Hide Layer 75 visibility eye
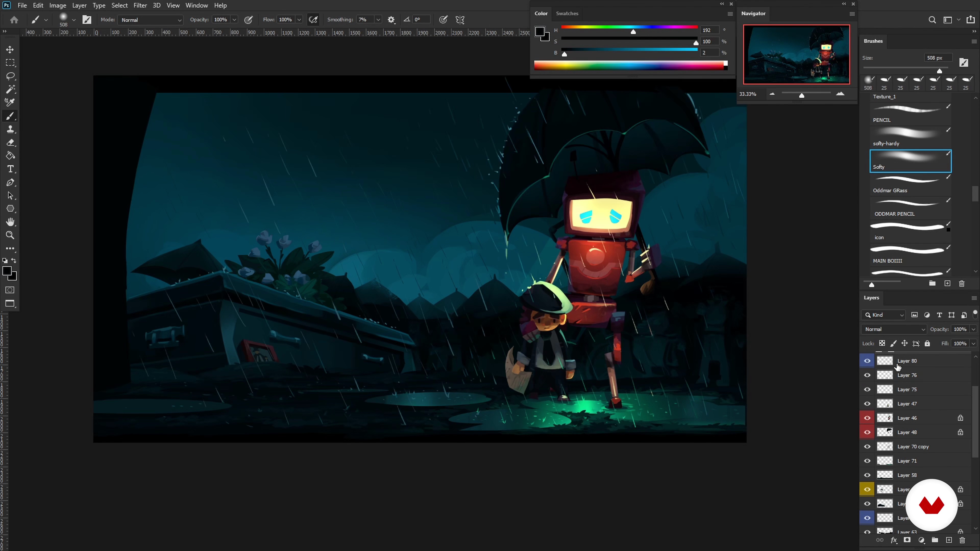Image resolution: width=980 pixels, height=551 pixels. 867,389
